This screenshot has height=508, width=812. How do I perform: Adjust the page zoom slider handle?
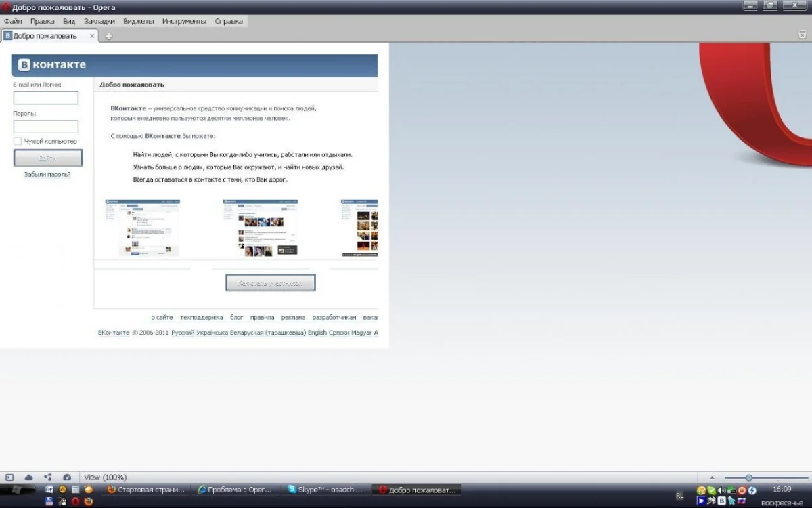749,478
